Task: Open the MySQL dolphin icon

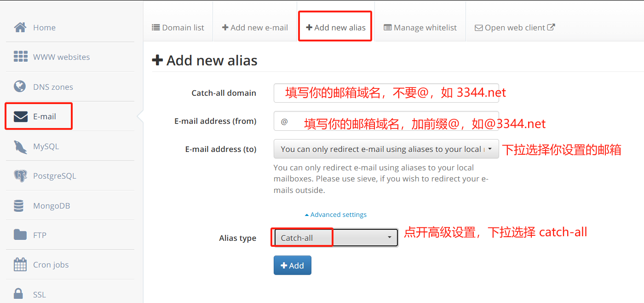Action: 21,146
